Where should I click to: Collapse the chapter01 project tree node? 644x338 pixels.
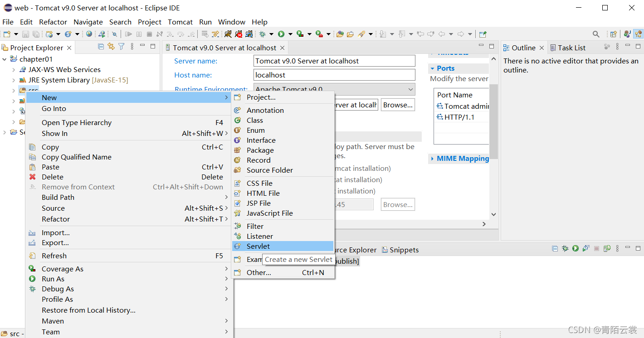click(5, 59)
